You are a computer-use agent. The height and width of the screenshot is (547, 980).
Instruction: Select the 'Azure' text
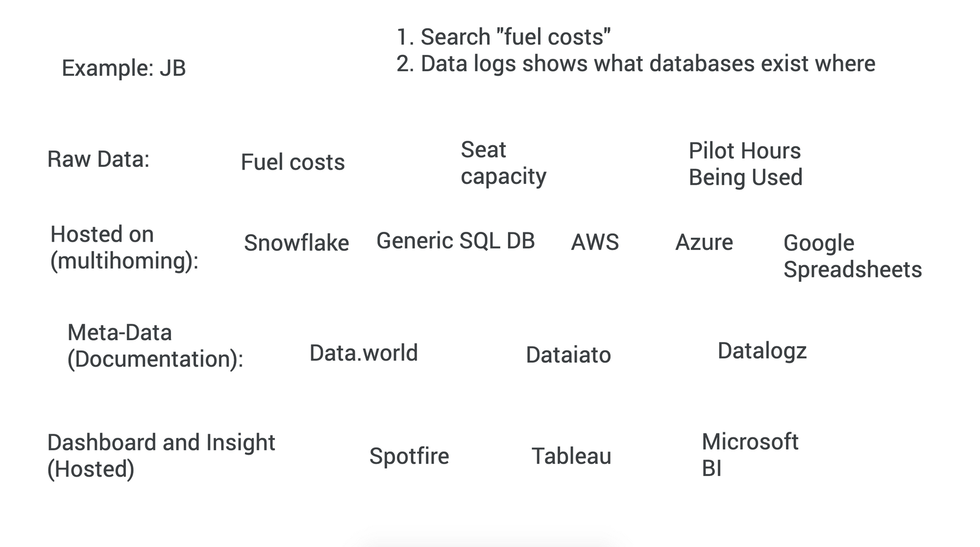[704, 242]
